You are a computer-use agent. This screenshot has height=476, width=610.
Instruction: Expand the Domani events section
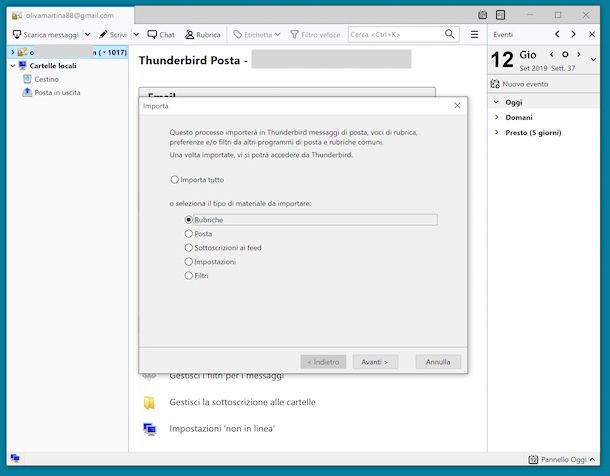pyautogui.click(x=496, y=117)
